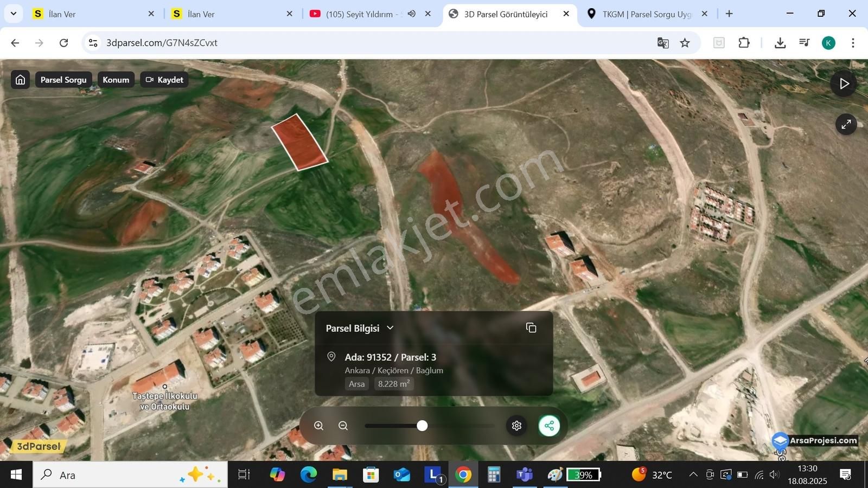The width and height of the screenshot is (868, 488).
Task: Mute the Seyit Yıldırım YouTube tab
Action: 411,14
